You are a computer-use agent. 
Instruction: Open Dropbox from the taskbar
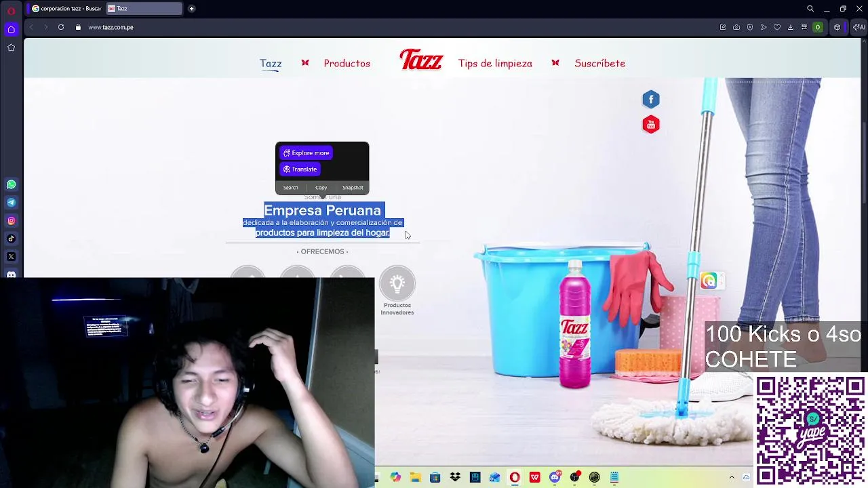455,477
